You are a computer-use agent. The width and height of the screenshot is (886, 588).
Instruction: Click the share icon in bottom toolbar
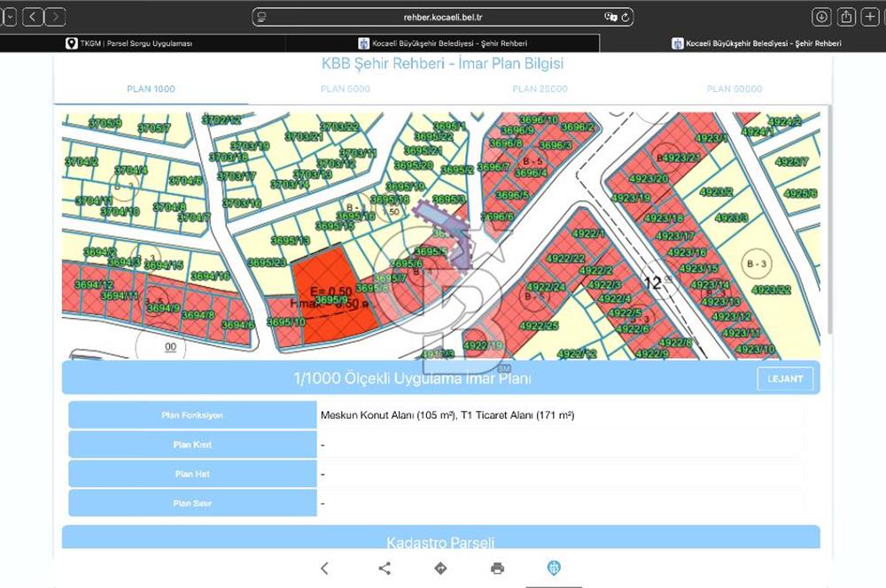[385, 569]
